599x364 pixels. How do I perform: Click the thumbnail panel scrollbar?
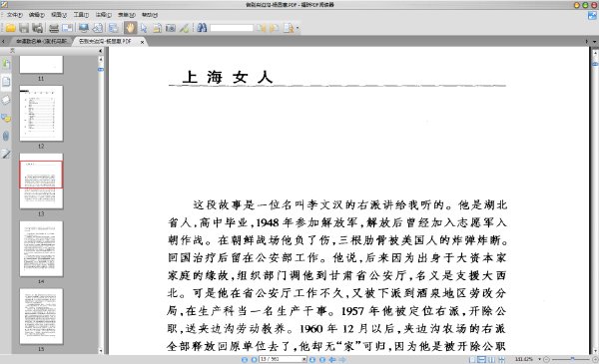(101, 70)
